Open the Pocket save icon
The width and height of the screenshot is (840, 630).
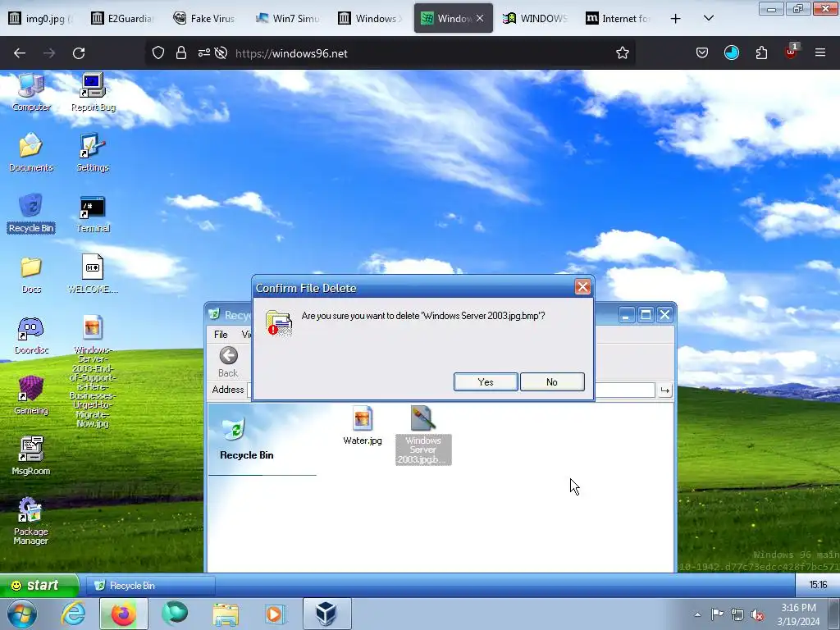702,53
